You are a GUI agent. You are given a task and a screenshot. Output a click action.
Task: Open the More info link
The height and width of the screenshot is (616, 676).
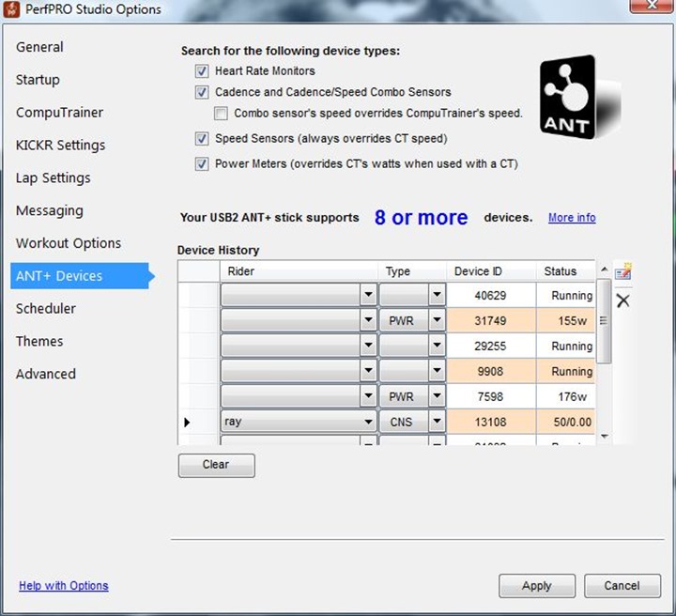(x=572, y=218)
